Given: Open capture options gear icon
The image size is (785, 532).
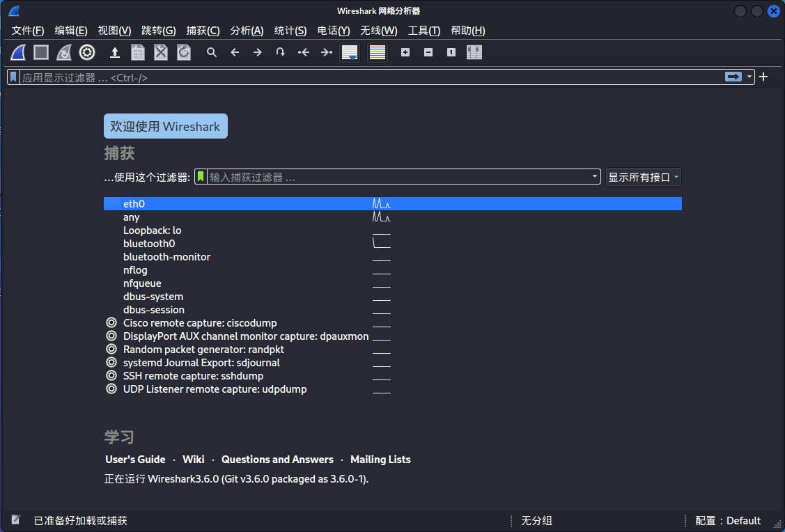Looking at the screenshot, I should 87,52.
